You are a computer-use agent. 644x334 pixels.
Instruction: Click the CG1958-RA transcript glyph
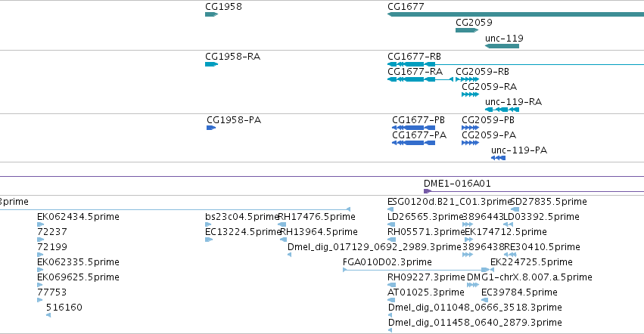point(211,64)
